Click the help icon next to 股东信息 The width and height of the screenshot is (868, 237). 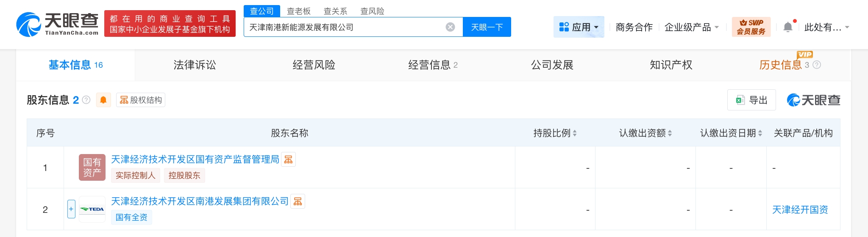(x=86, y=100)
